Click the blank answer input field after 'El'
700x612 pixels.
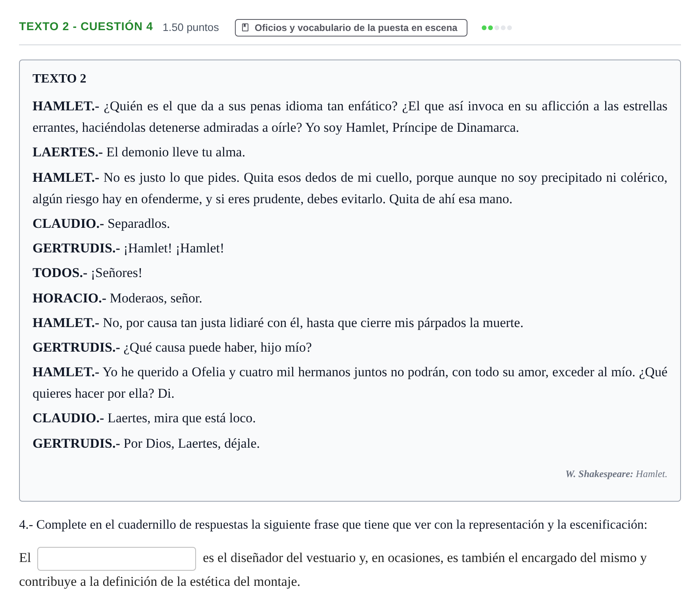click(x=117, y=559)
